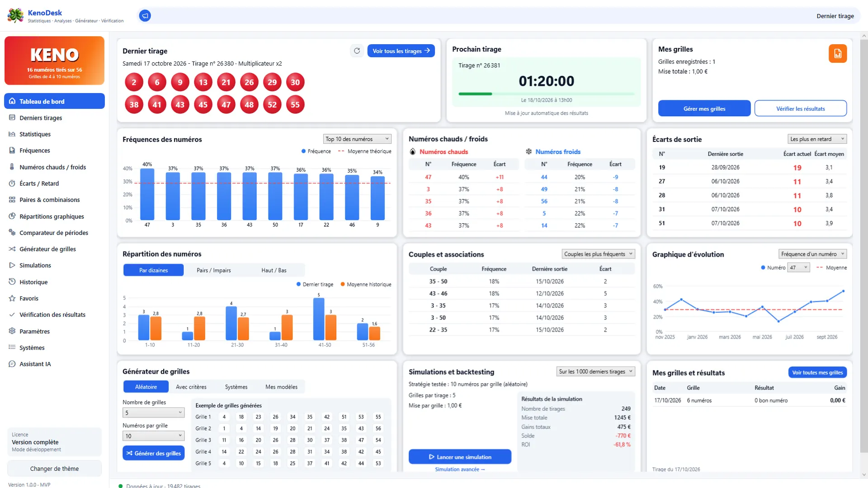
Task: Open Générateur de grilles sidebar item
Action: (x=54, y=249)
